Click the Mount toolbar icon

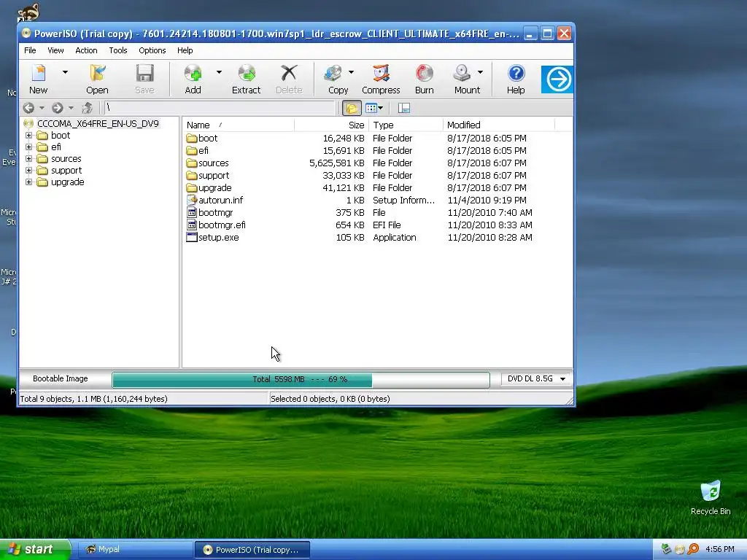coord(466,79)
